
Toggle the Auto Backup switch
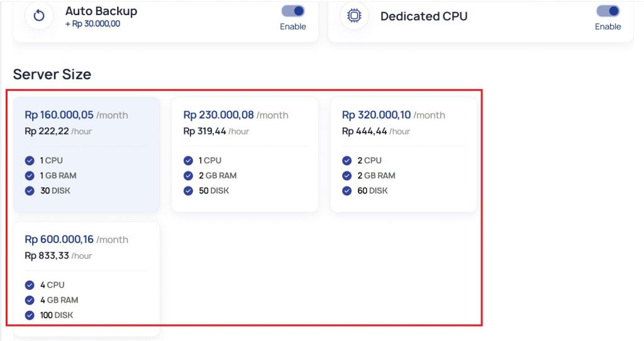293,11
